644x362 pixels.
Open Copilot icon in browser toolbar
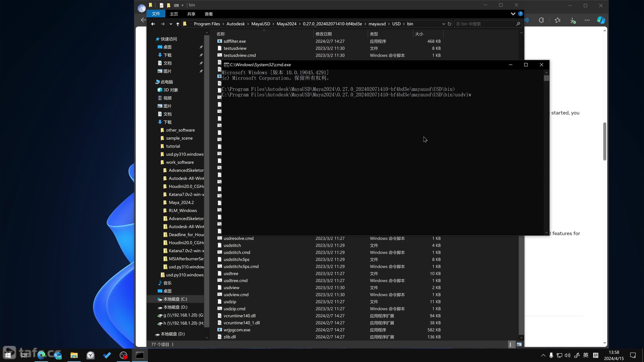pos(601,20)
